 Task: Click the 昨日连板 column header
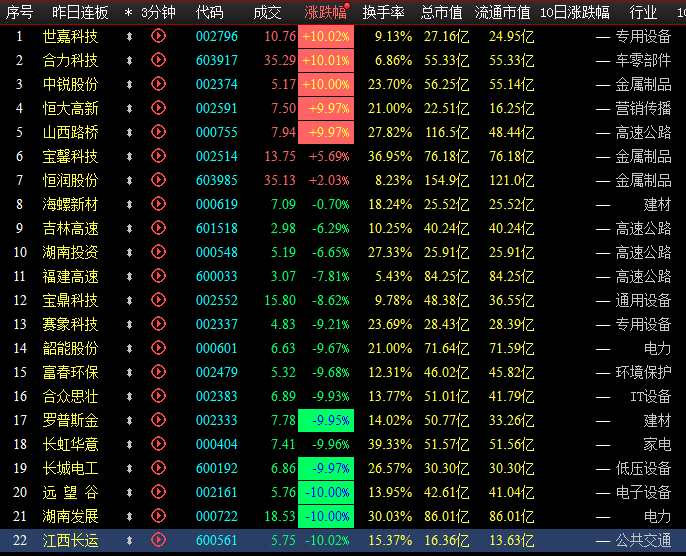80,12
